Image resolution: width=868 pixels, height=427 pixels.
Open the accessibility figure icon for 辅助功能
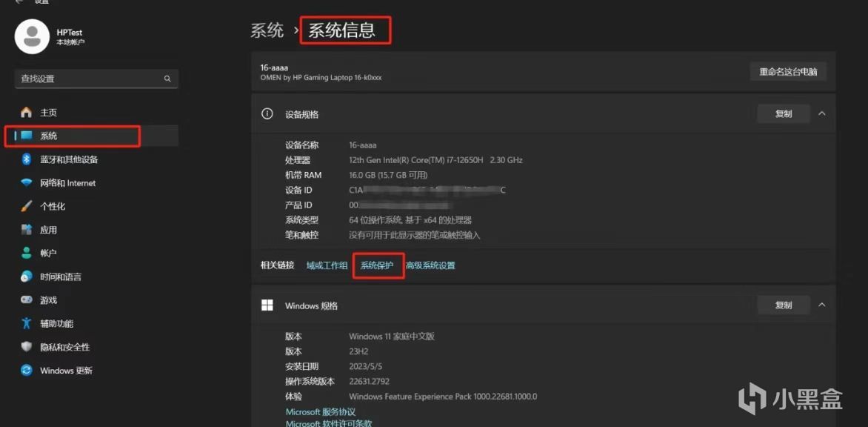tap(26, 323)
